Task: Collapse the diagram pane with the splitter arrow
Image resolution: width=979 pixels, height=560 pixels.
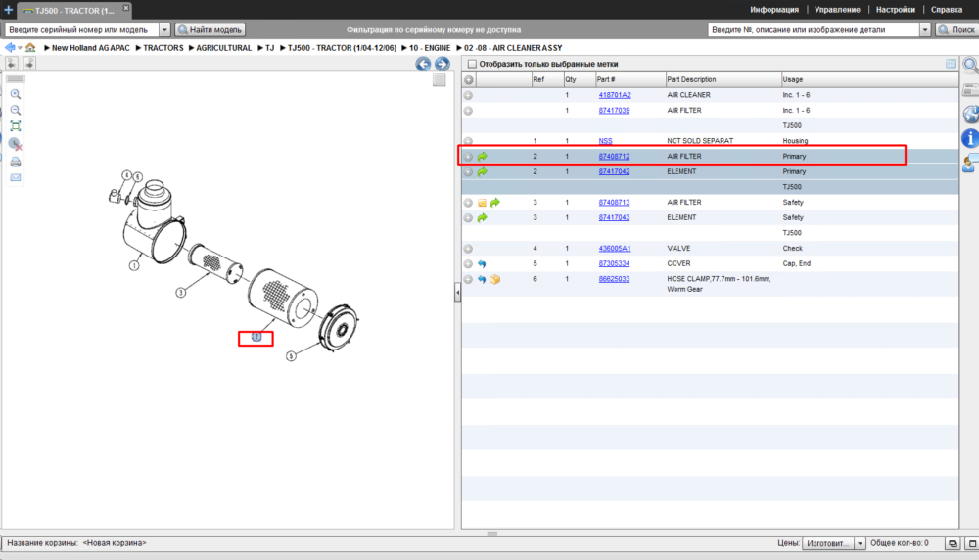Action: tap(457, 292)
